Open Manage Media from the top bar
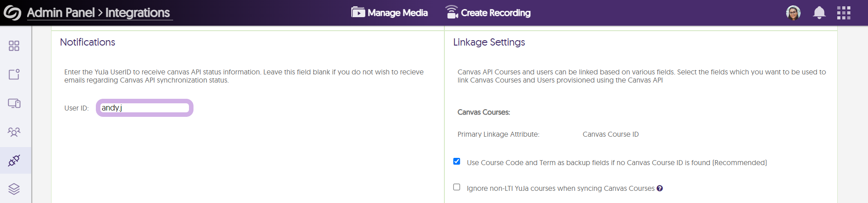 click(397, 13)
